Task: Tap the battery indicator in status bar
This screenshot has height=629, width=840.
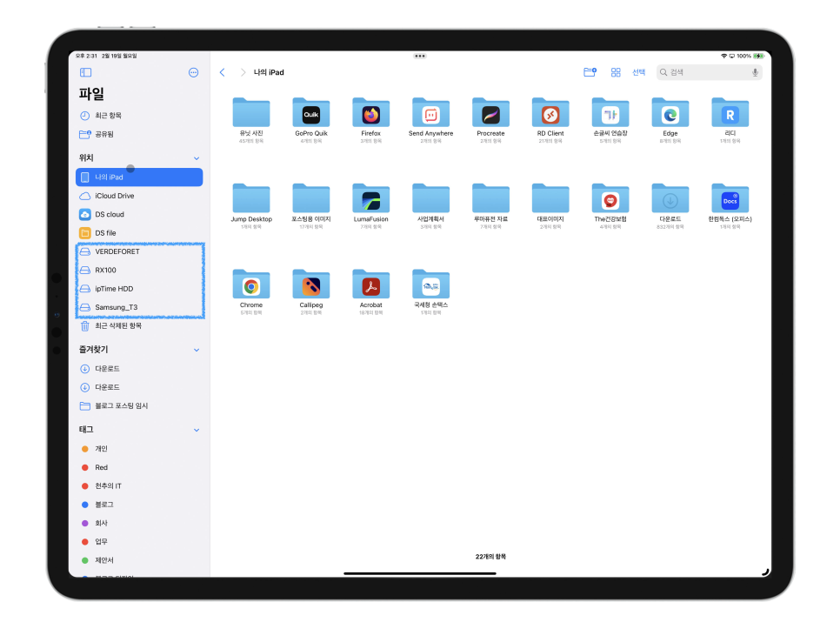Action: tap(759, 56)
